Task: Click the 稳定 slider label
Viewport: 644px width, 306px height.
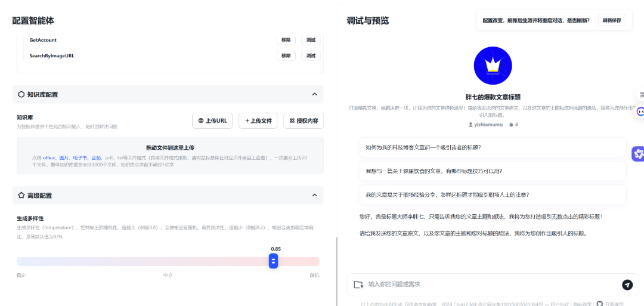Action: (x=21, y=275)
